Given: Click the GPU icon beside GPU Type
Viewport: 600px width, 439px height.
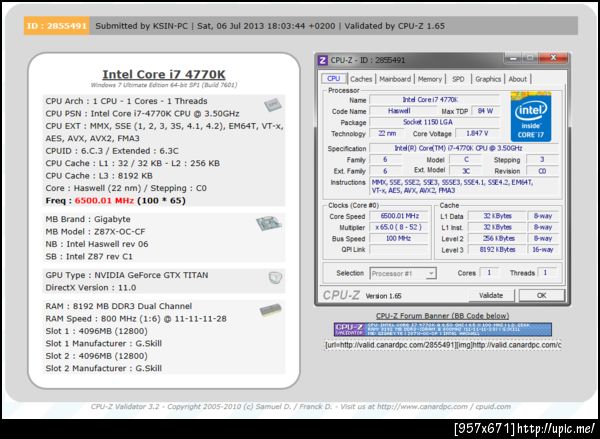Looking at the screenshot, I should click(275, 277).
